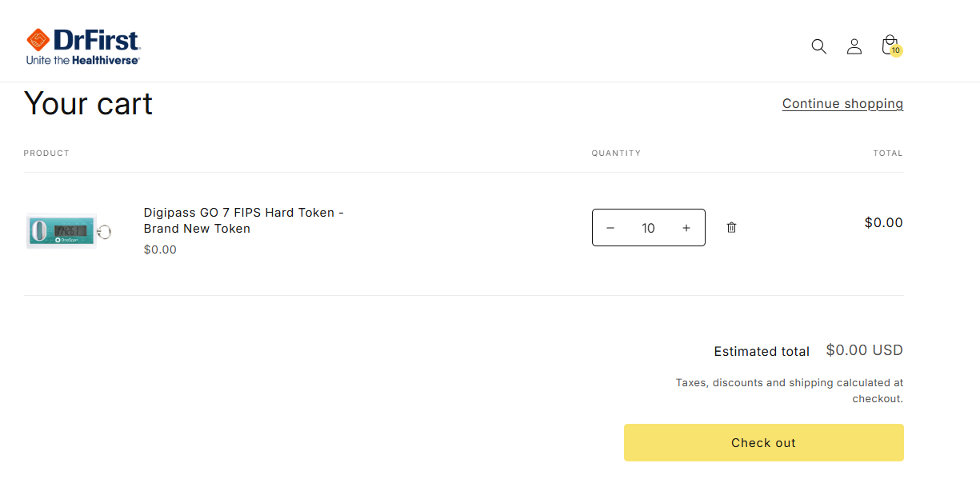This screenshot has height=503, width=980.
Task: Click the bold line total price
Action: pos(883,223)
